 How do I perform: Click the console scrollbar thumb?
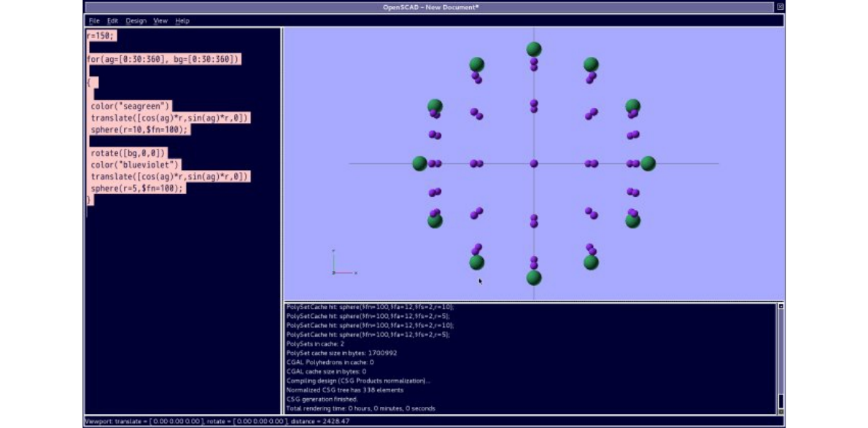tap(781, 401)
